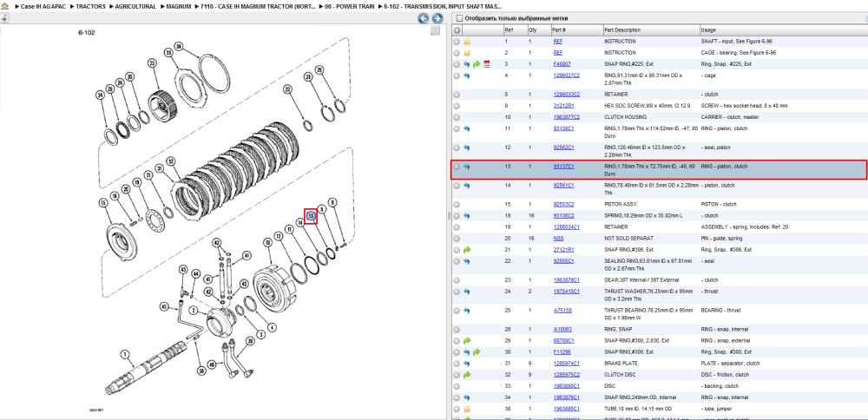Go to previous figure with blue left arrow
Image resolution: width=868 pixels, height=420 pixels.
tap(423, 18)
